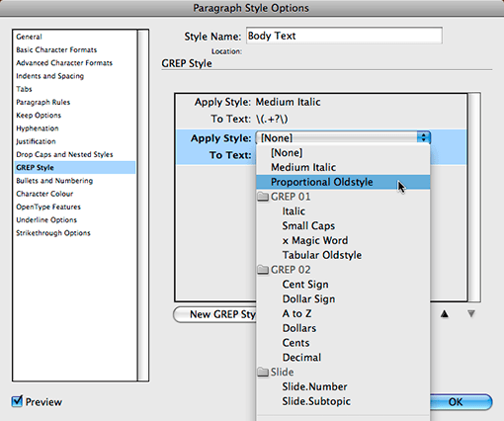Open OpenType Features section
The width and height of the screenshot is (504, 421).
(x=48, y=207)
